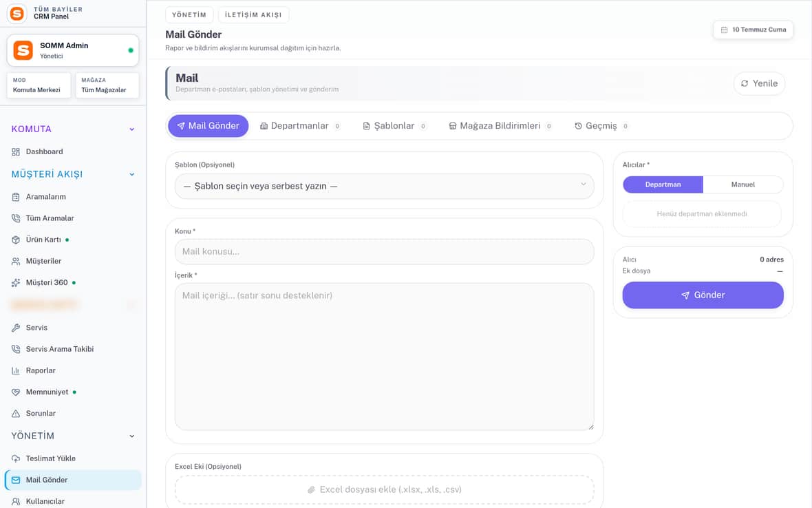Open Dashboard from the sidebar
Screen dimensions: 812x508
[44, 151]
